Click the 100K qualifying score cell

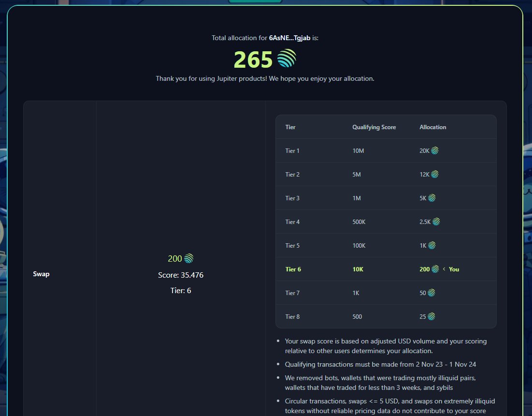click(359, 246)
